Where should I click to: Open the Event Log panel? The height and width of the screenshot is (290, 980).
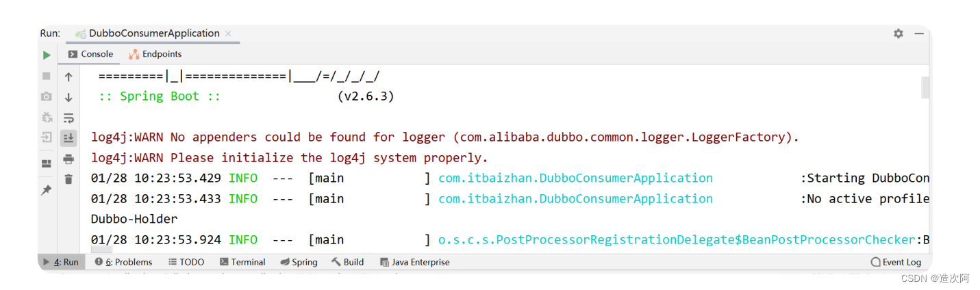(896, 262)
